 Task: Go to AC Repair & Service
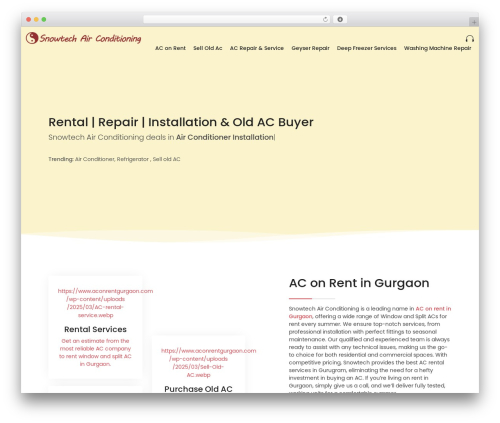point(257,48)
